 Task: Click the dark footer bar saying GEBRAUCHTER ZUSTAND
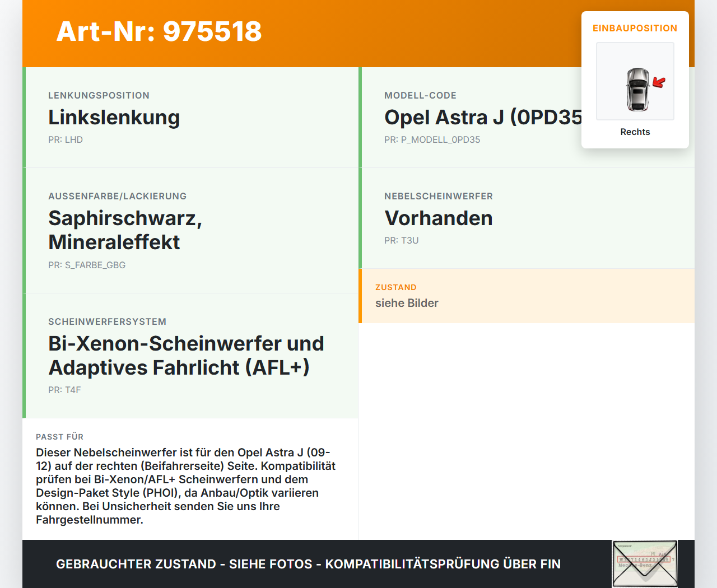click(x=308, y=564)
